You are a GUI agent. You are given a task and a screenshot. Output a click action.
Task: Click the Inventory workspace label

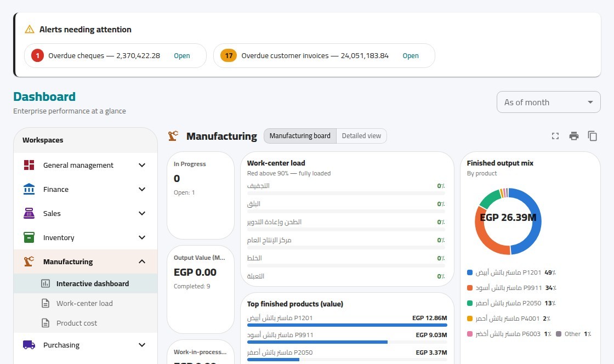[59, 237]
